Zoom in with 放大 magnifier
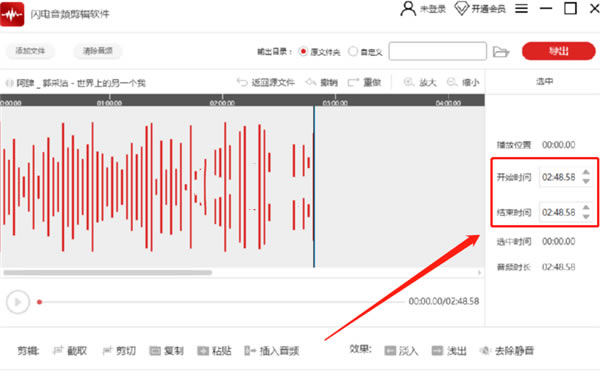The height and width of the screenshot is (372, 600). tap(420, 82)
